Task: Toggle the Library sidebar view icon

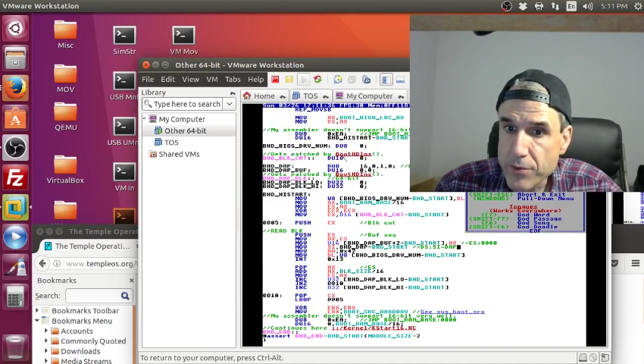Action: tap(386, 80)
